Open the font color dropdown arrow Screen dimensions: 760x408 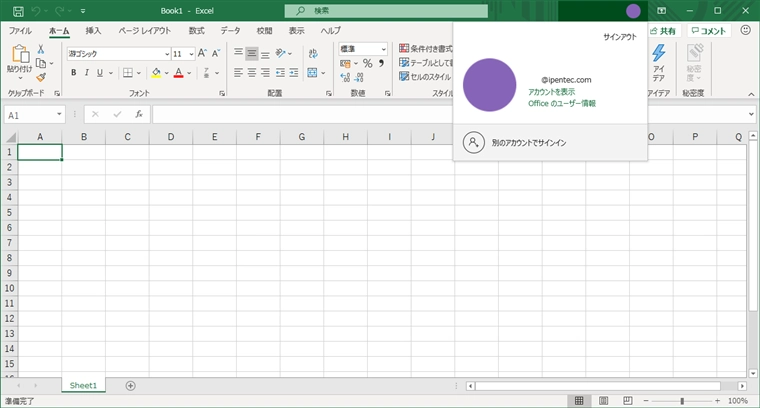pos(189,73)
